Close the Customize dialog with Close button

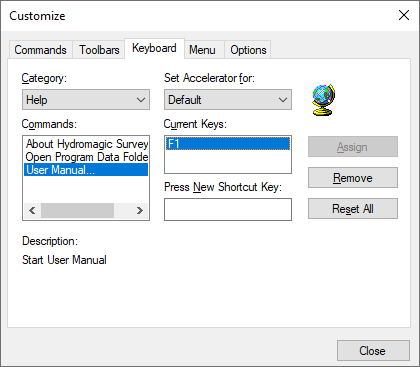pos(373,350)
